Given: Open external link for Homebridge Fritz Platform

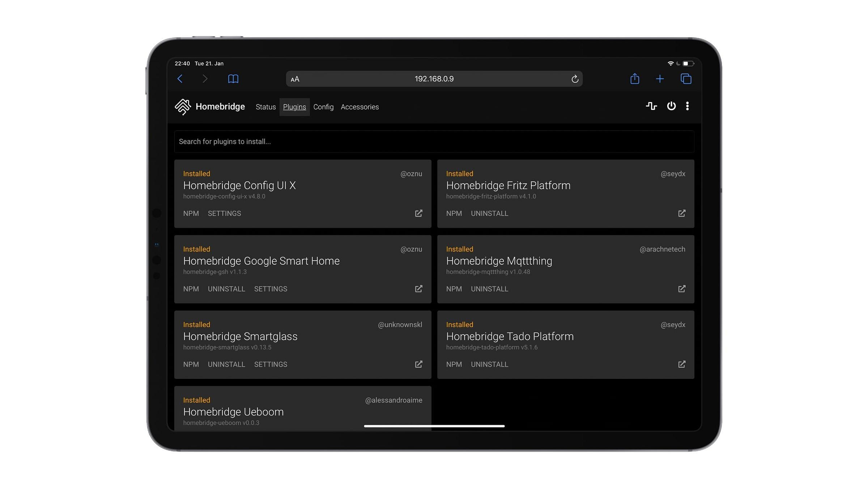Looking at the screenshot, I should [x=682, y=213].
